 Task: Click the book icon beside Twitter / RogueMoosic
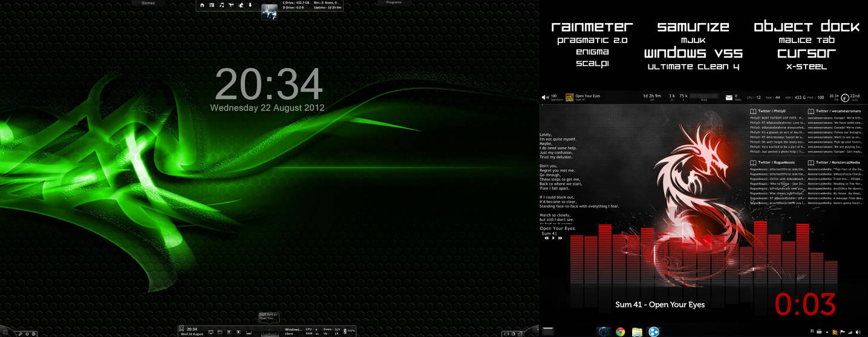753,163
